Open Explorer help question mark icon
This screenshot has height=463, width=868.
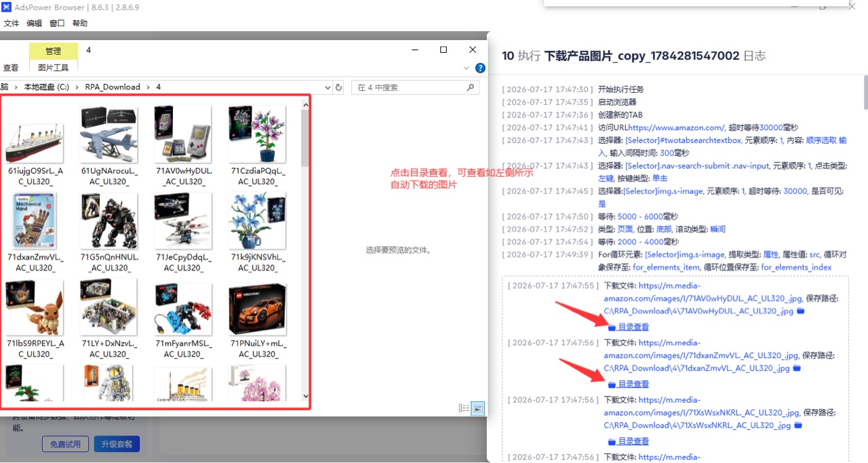pyautogui.click(x=480, y=68)
